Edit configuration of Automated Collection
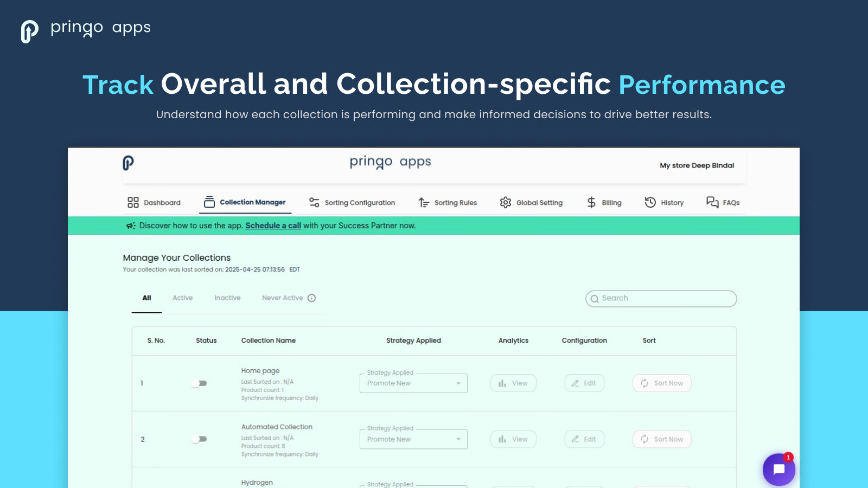Screen dimensions: 868x488 (584, 439)
